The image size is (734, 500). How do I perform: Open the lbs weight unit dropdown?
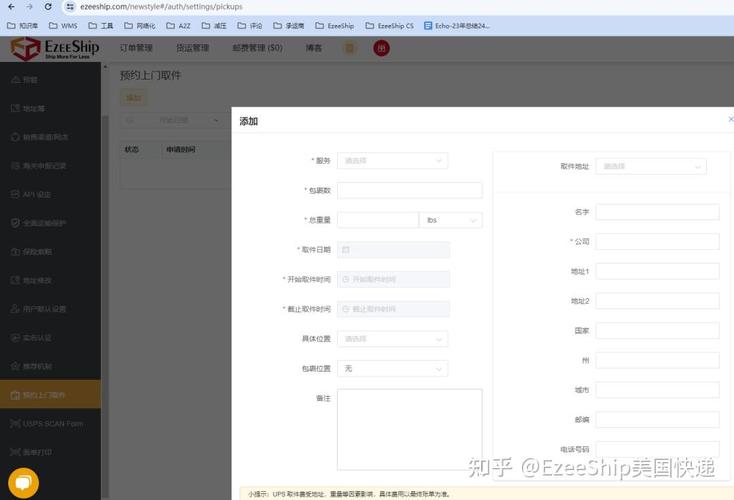[450, 220]
